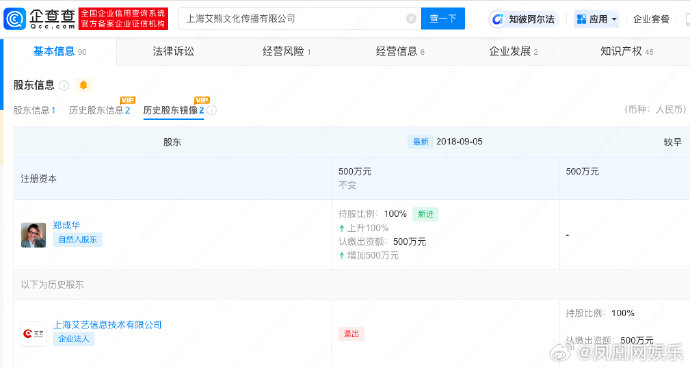Click the 不变 status text under 500万元
The image size is (690, 368).
(x=347, y=185)
